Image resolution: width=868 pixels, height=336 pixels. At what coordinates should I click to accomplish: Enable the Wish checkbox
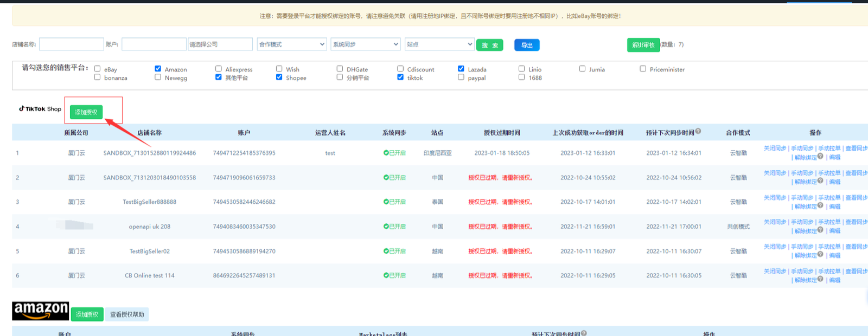click(x=279, y=69)
